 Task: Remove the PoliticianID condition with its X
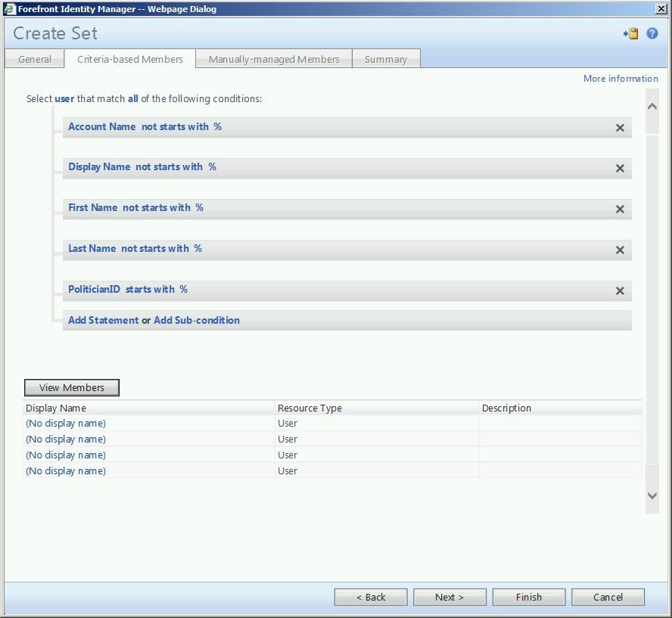[x=620, y=290]
